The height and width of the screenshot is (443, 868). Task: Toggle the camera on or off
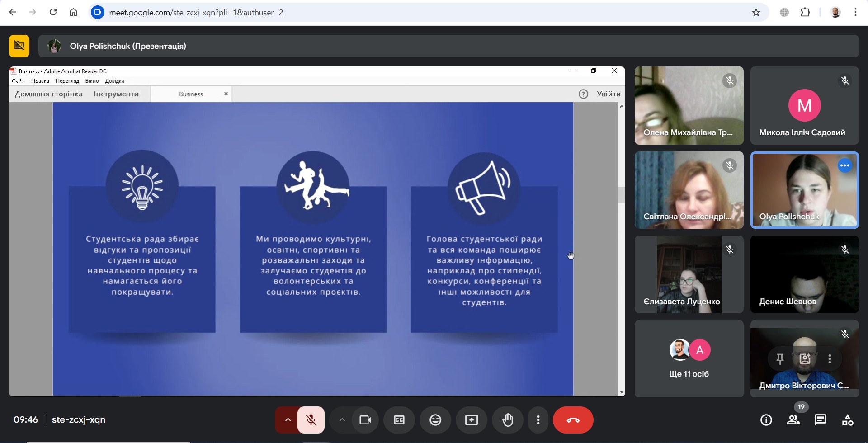(365, 420)
